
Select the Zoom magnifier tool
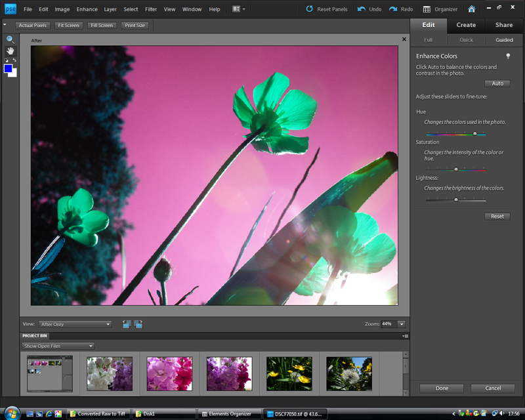[10, 39]
